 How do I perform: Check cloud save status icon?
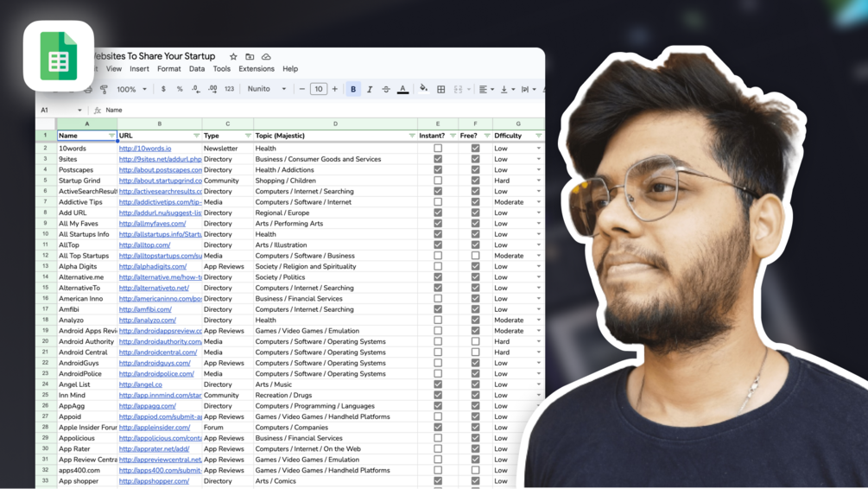266,56
